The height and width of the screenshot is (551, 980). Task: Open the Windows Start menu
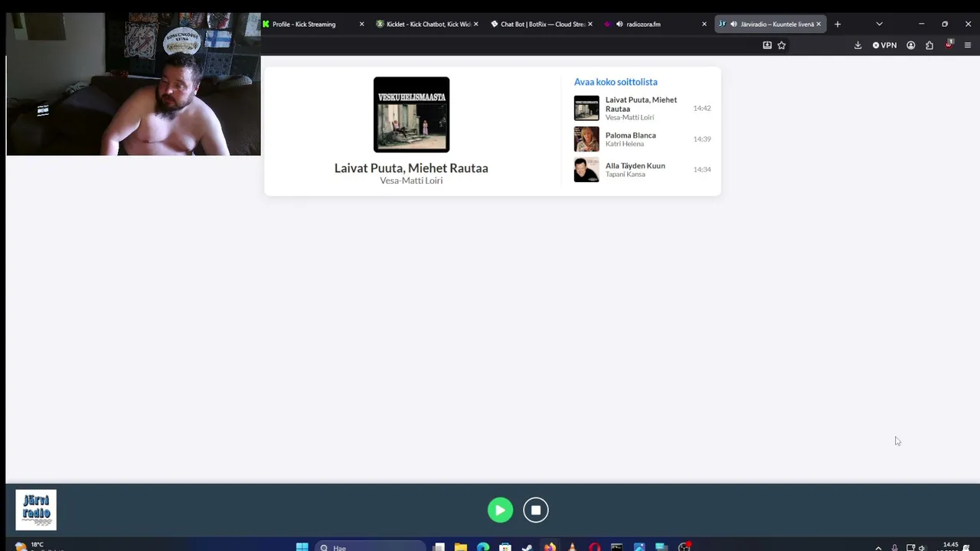click(302, 547)
